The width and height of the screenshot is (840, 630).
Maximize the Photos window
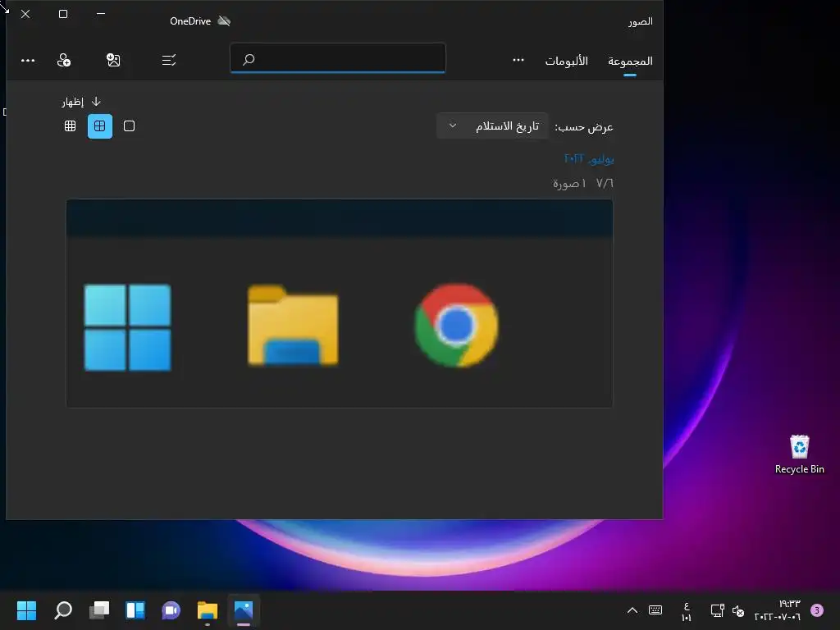click(x=63, y=14)
